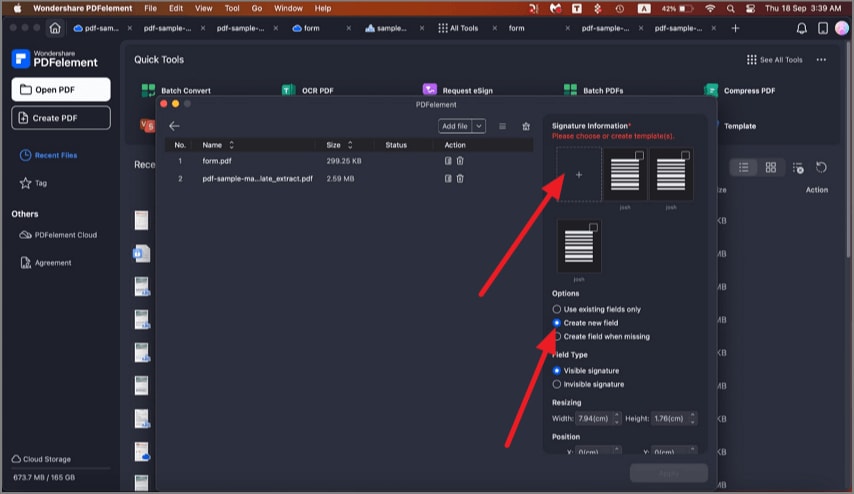This screenshot has width=854, height=494.
Task: Open the Apple menu
Action: click(17, 8)
